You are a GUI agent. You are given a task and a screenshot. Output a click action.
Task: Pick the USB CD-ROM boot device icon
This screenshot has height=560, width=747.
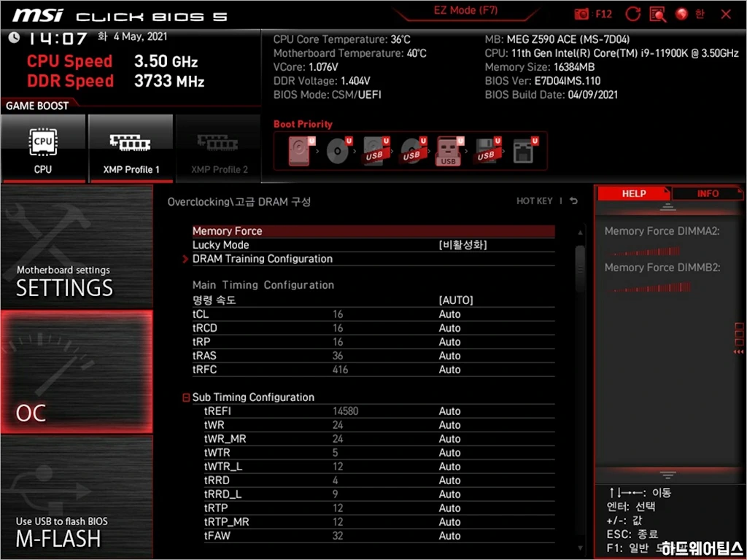[x=414, y=152]
